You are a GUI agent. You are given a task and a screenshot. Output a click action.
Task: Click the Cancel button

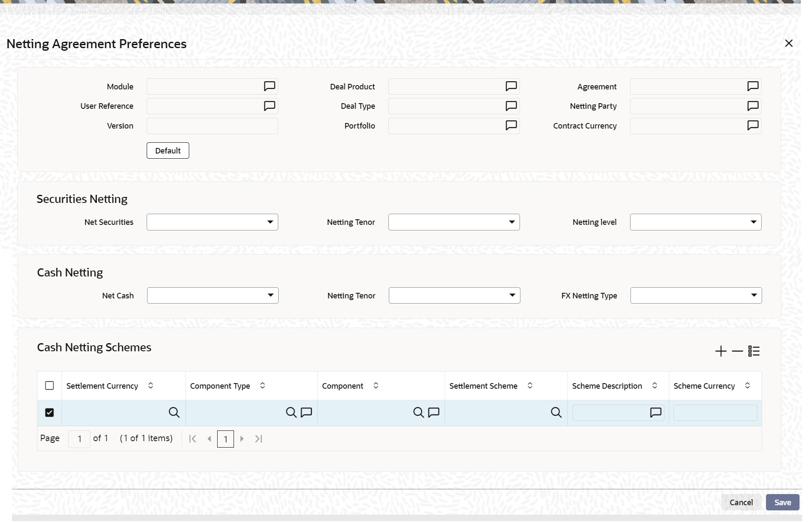(741, 502)
